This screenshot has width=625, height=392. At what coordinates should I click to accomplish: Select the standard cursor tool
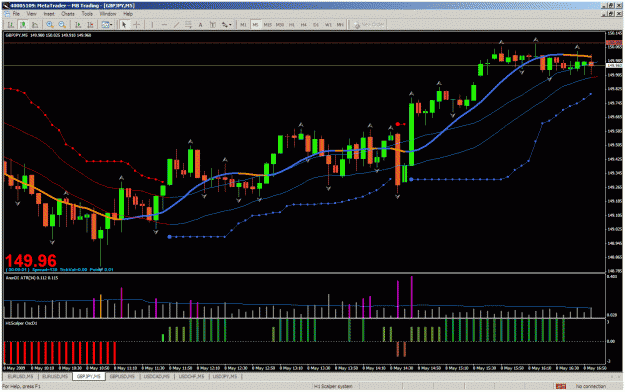pyautogui.click(x=124, y=25)
